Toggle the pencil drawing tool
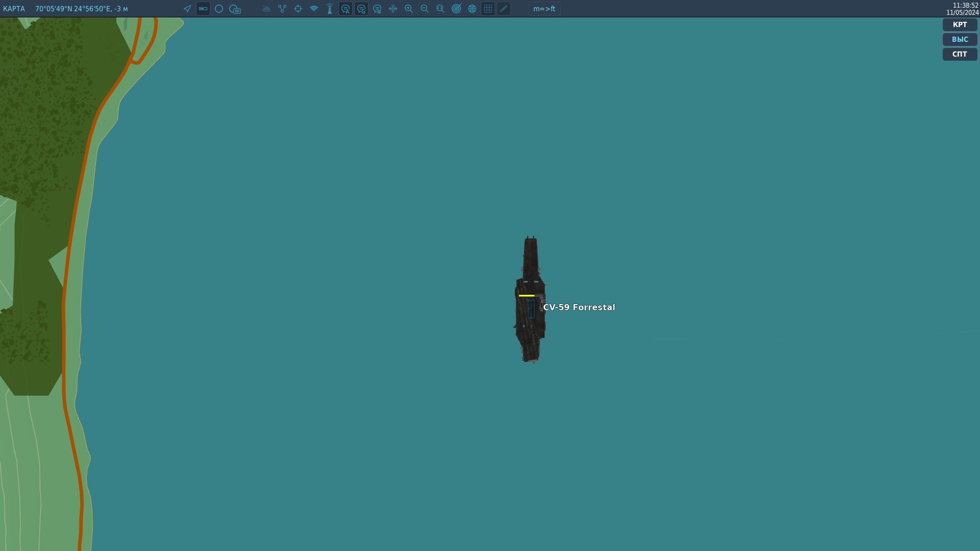This screenshot has width=980, height=551. 504,9
